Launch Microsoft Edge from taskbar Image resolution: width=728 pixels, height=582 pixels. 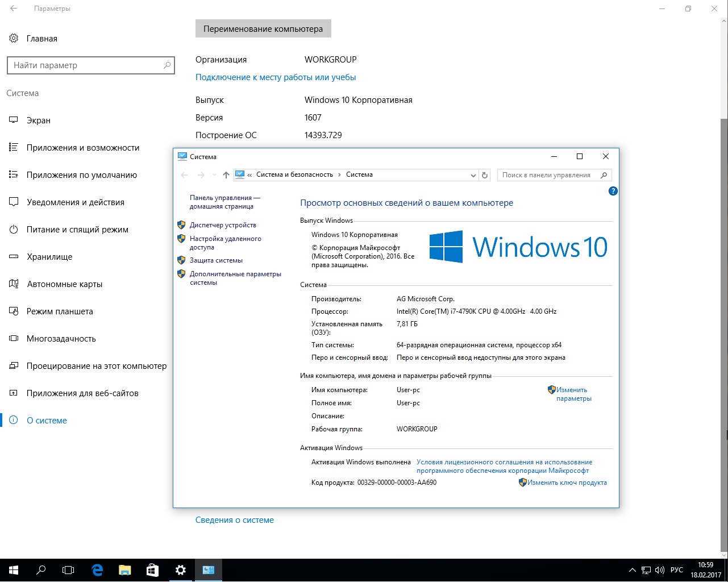tap(98, 570)
